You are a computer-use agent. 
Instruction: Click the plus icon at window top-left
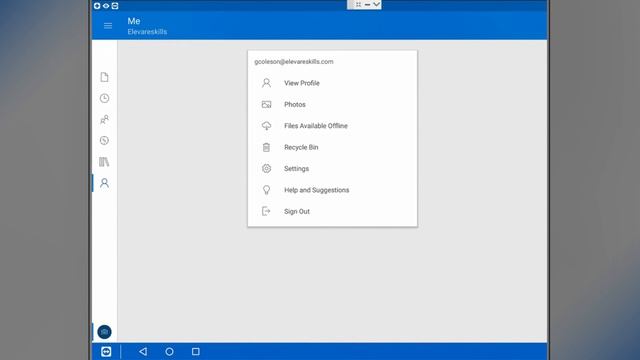pos(97,6)
